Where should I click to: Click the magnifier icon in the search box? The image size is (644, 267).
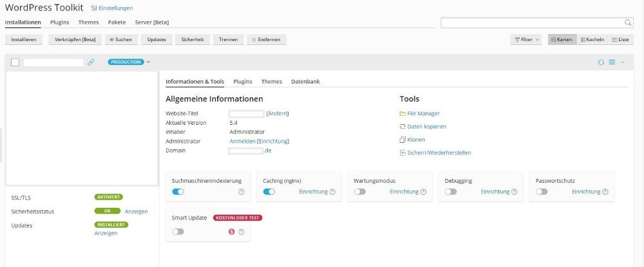tap(627, 23)
